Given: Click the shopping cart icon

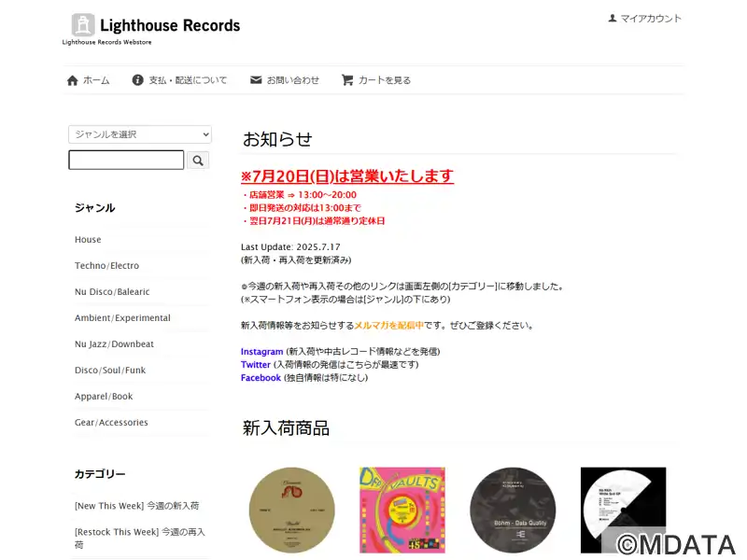Looking at the screenshot, I should 347,80.
